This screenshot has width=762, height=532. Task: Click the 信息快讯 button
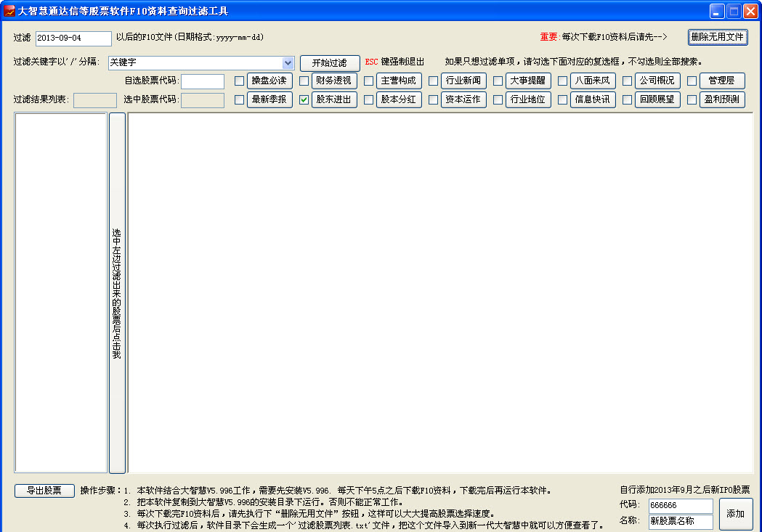[593, 99]
